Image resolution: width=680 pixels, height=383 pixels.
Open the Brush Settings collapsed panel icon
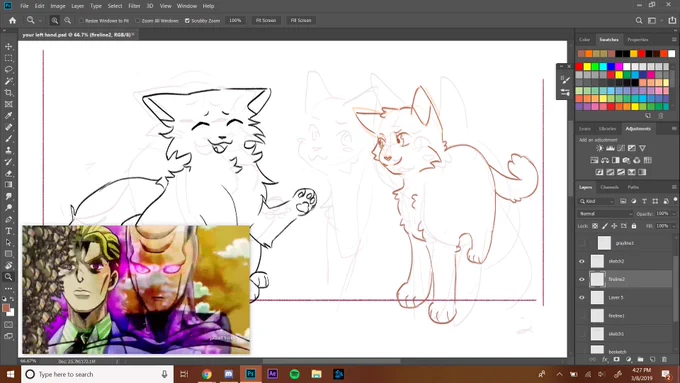[x=565, y=80]
